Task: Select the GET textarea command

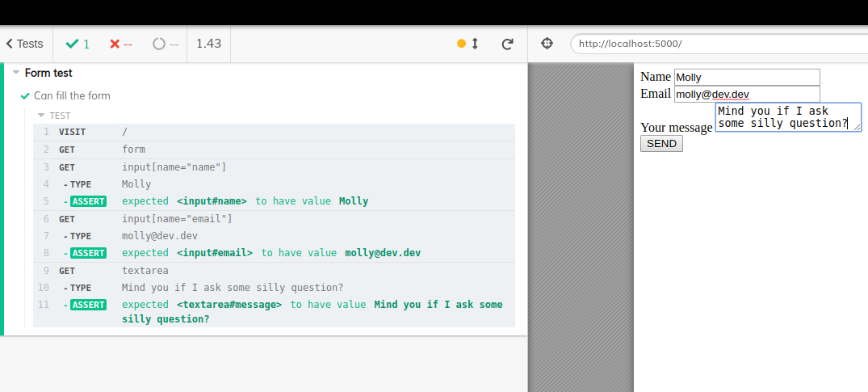Action: [274, 271]
